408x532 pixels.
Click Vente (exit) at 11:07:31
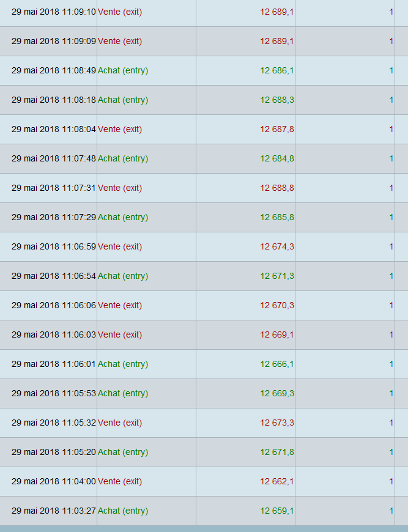click(120, 188)
